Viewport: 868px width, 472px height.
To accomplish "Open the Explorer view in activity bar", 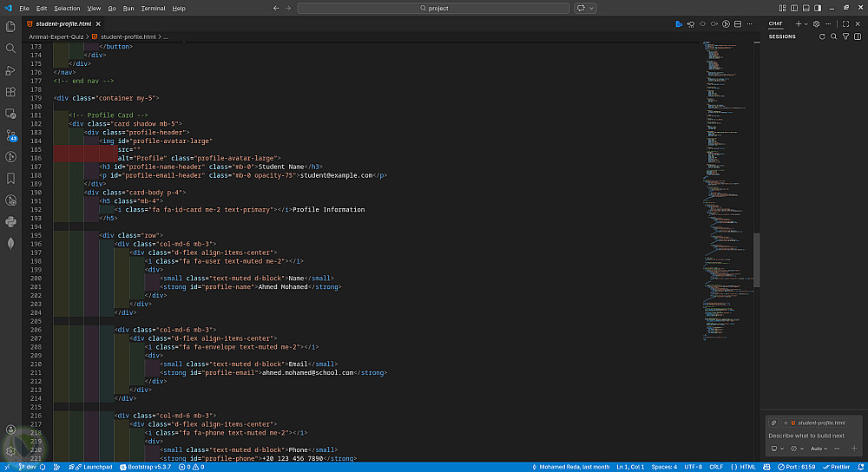I will pos(10,27).
